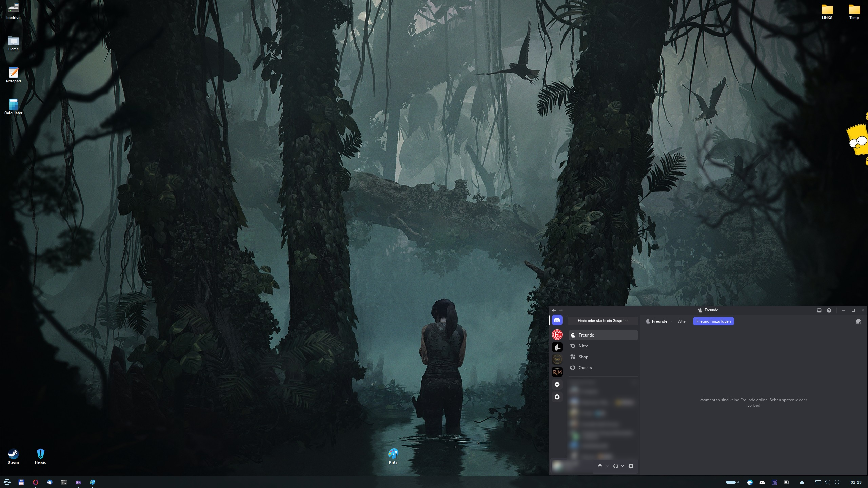Toggle headphone deafen in Discord
868x488 pixels.
[616, 466]
